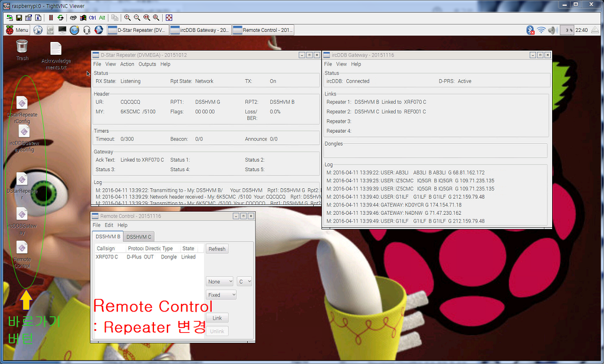Open File menu in D-Star Repeater window

pyautogui.click(x=97, y=64)
